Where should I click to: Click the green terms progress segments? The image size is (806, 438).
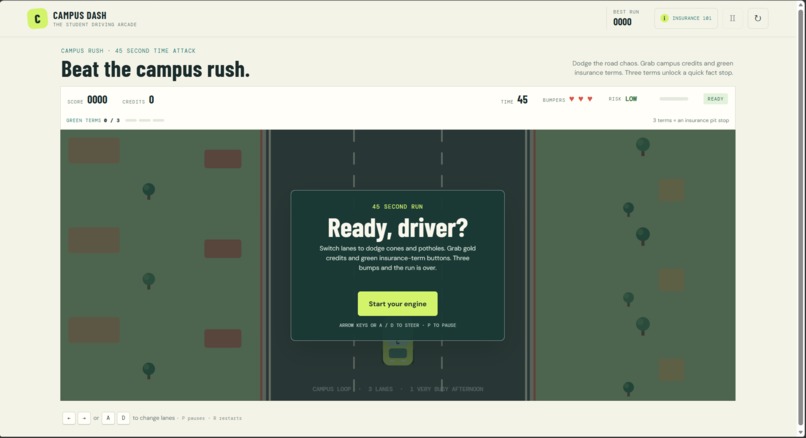point(145,120)
